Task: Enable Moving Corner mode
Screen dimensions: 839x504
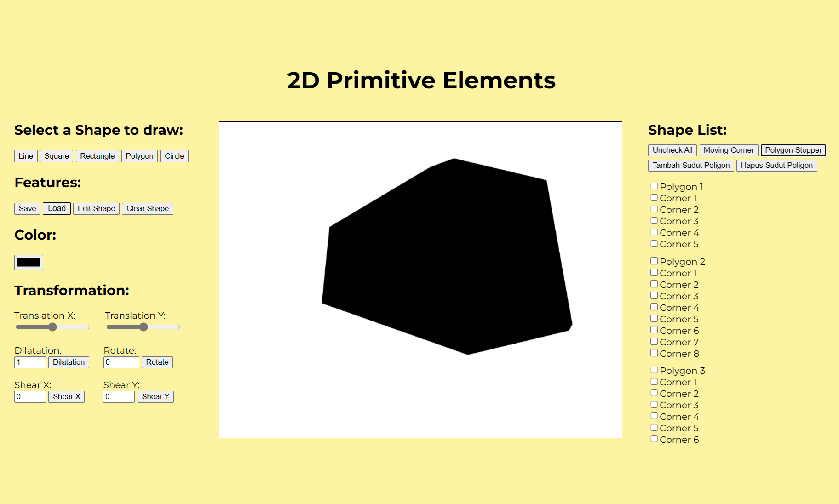Action: [x=729, y=150]
